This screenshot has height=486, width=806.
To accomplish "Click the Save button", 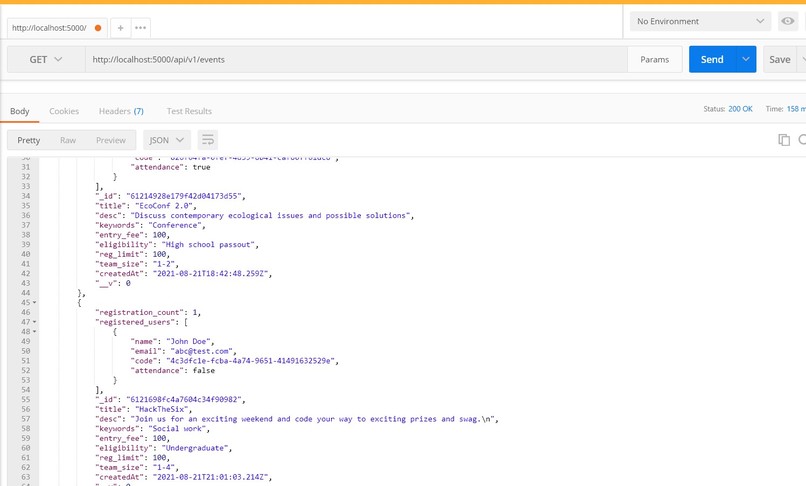I will pyautogui.click(x=779, y=59).
